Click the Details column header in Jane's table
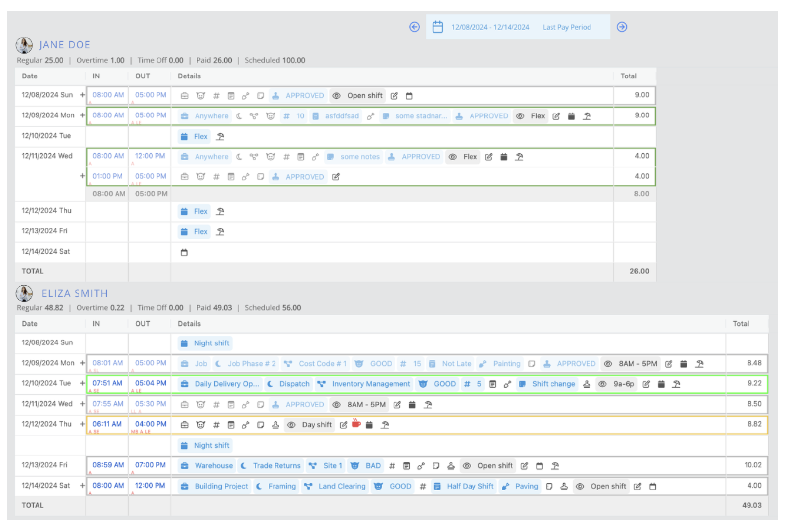The image size is (787, 532). (189, 76)
